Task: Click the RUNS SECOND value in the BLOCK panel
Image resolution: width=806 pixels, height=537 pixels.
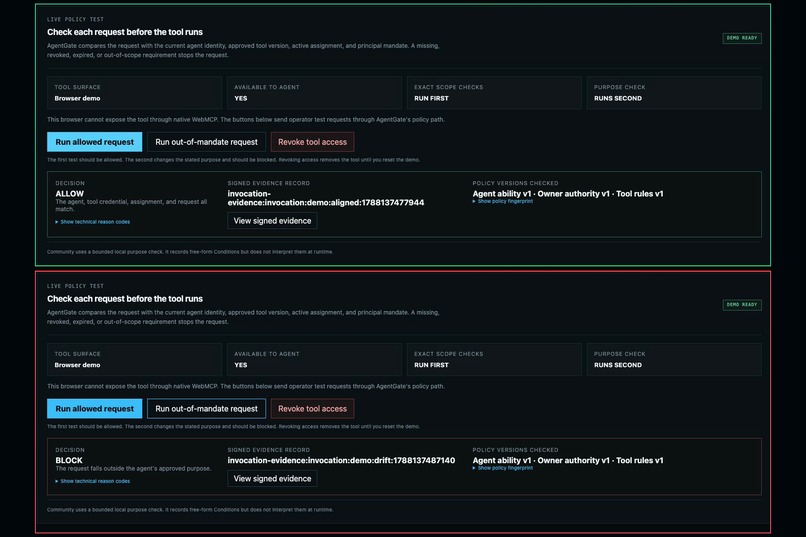Action: pyautogui.click(x=618, y=365)
